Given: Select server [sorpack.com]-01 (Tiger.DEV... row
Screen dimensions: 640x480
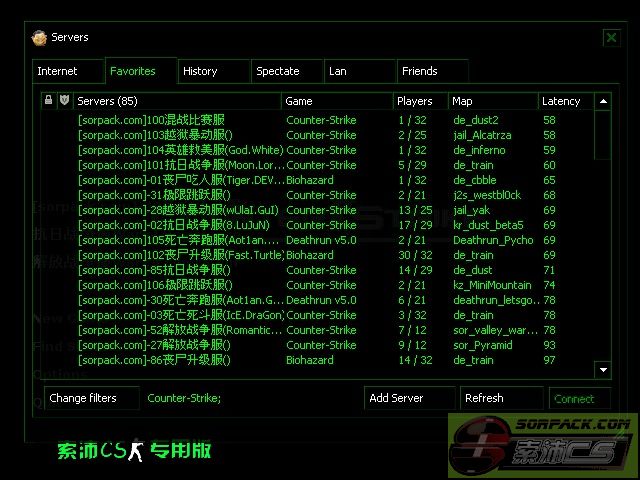Looking at the screenshot, I should tap(317, 180).
